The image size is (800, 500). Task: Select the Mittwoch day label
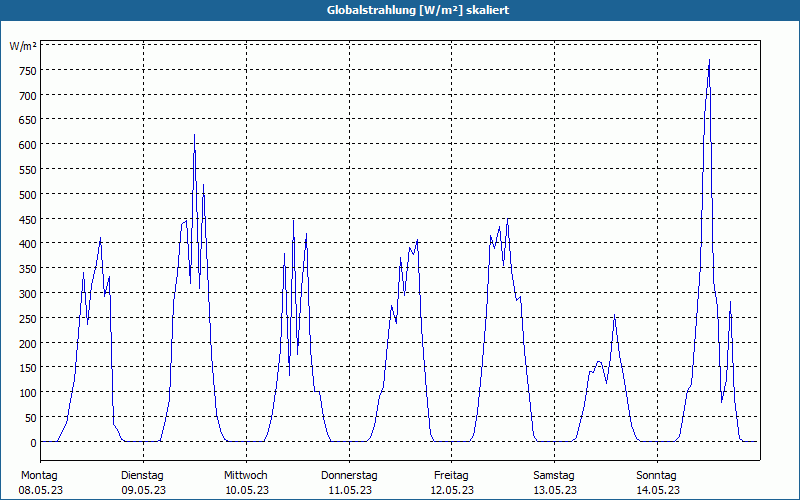point(245,476)
